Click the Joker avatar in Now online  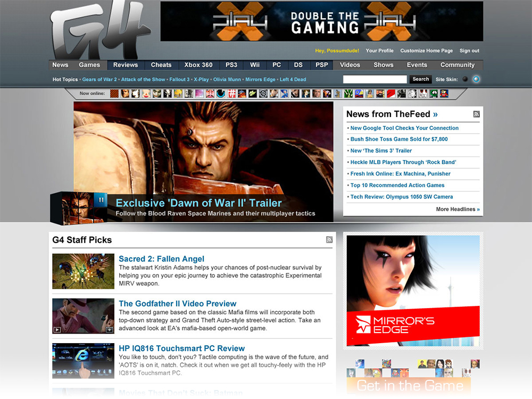point(157,93)
